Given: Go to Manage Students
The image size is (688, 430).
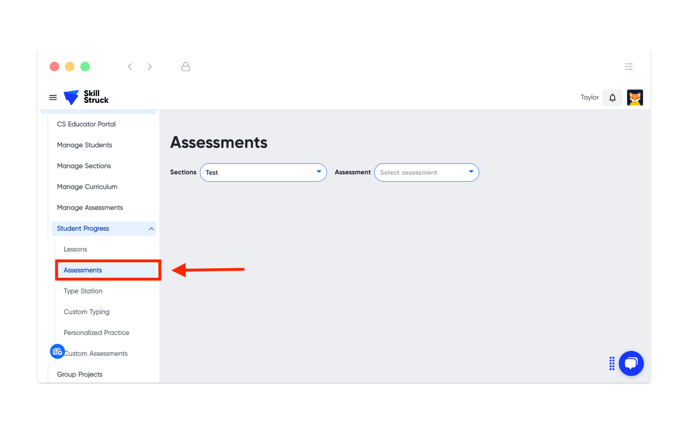Looking at the screenshot, I should 84,145.
